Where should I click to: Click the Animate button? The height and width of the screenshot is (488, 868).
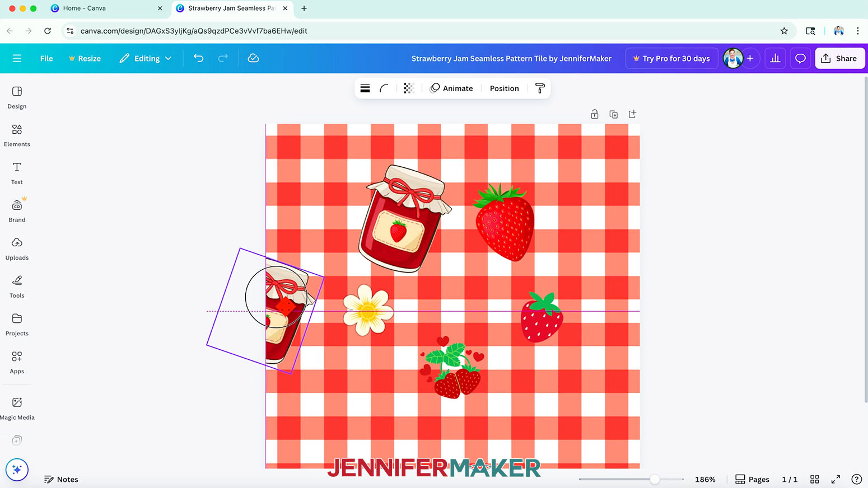point(451,88)
